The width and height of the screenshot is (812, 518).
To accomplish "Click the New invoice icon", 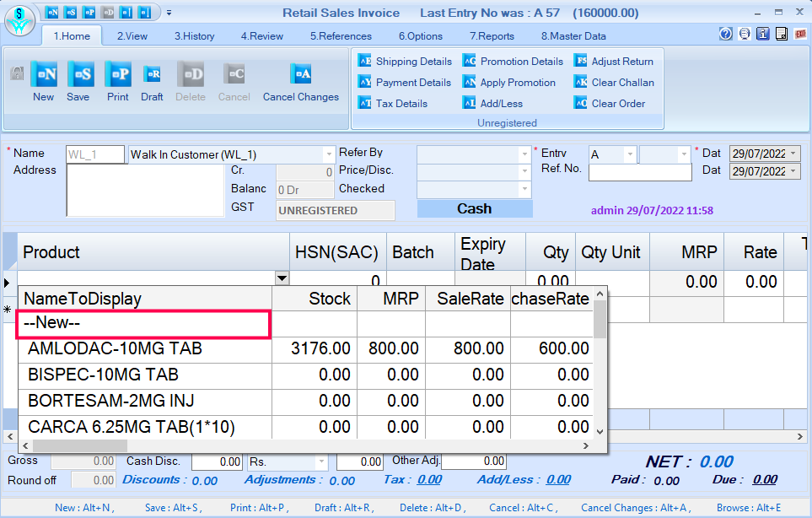I will 43,75.
